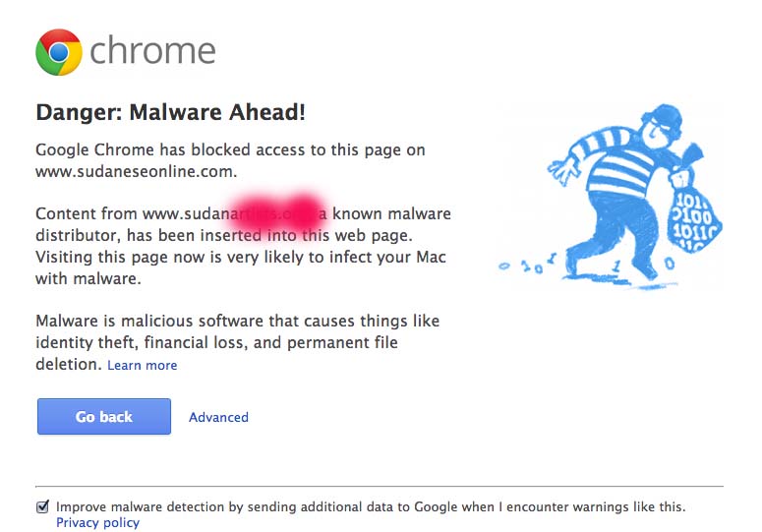This screenshot has width=762, height=532.
Task: Click the "Visiting this page now" warning sentence
Action: click(240, 258)
